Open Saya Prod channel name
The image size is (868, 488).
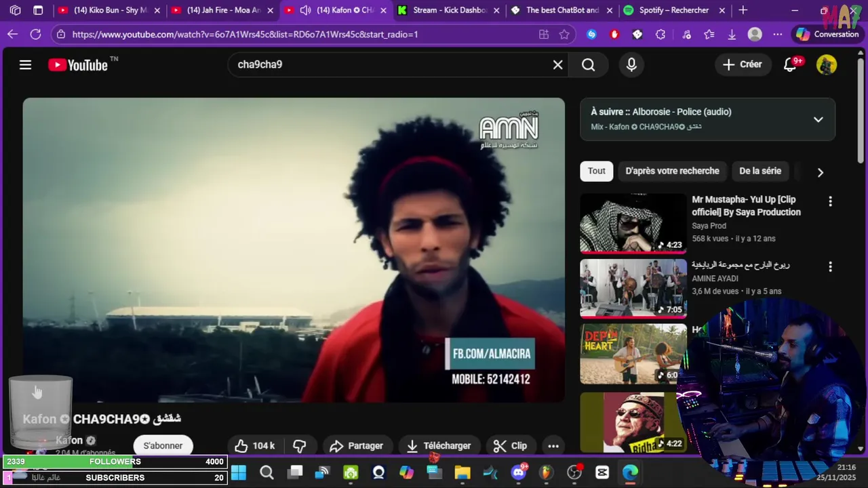pos(709,226)
